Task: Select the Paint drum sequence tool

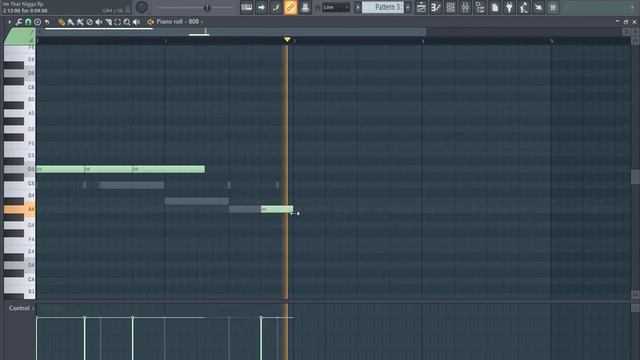Action: [x=80, y=22]
